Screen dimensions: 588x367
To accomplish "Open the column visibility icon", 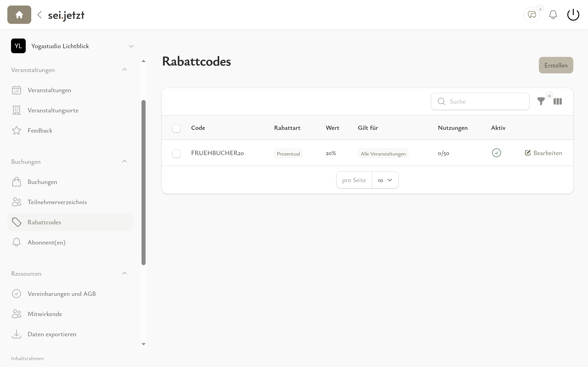I will (x=557, y=101).
